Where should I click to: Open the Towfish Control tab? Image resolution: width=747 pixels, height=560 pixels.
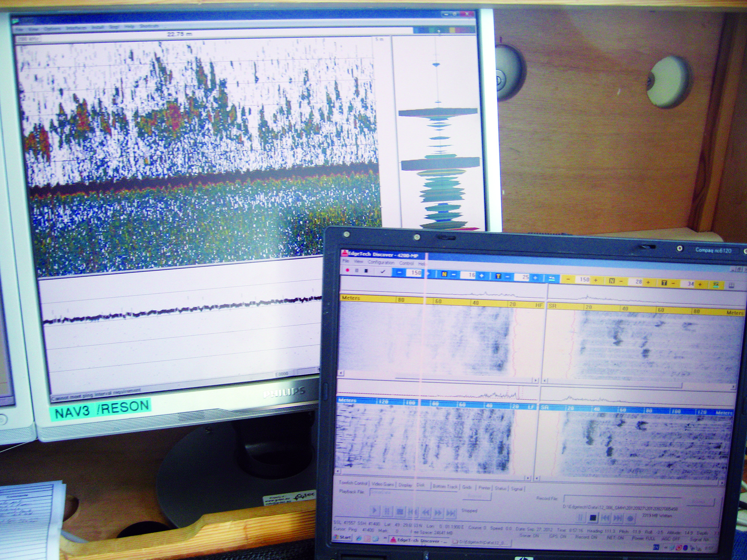pos(353,483)
